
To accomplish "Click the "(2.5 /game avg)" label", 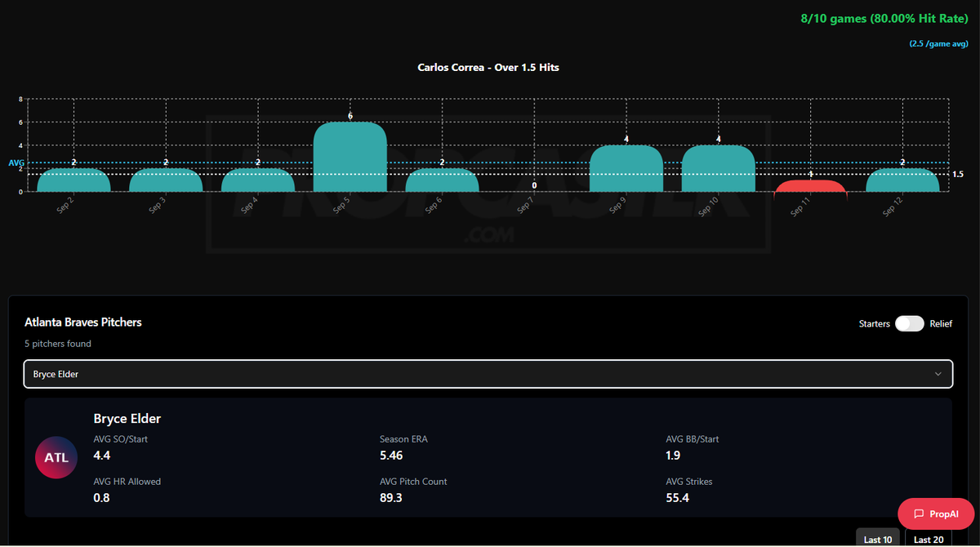I will coord(939,44).
